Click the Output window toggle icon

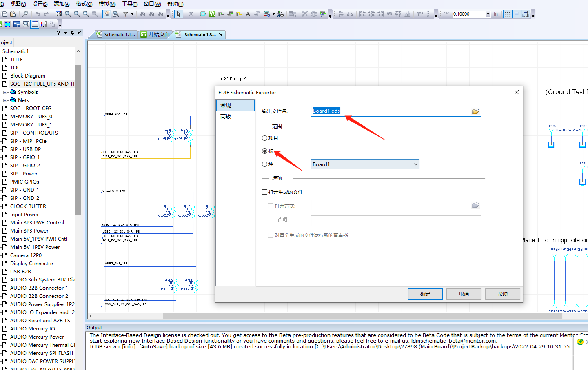pyautogui.click(x=35, y=24)
